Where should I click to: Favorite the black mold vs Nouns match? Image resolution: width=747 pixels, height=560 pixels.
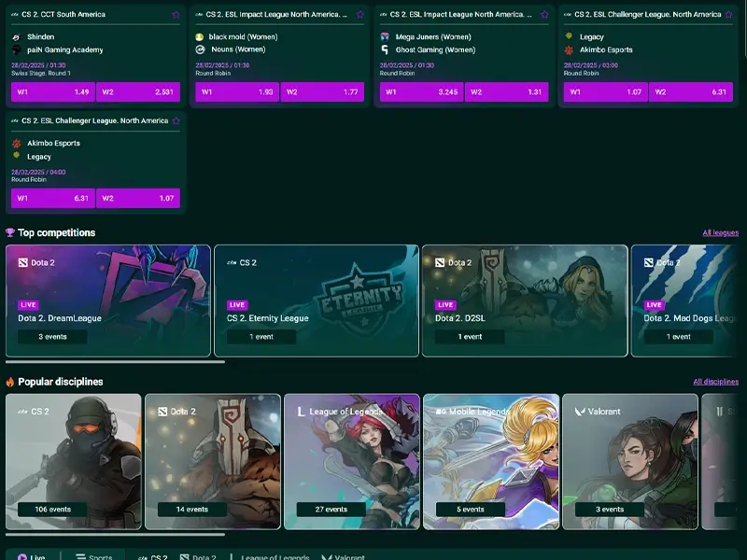click(360, 15)
